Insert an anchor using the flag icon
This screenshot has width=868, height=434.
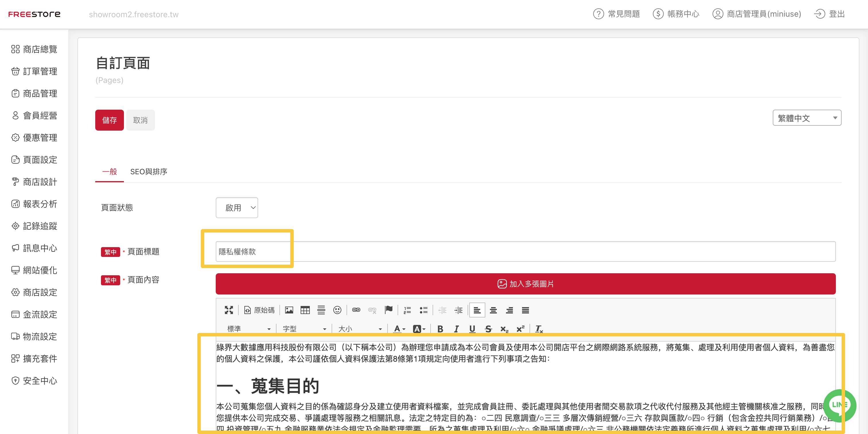[388, 309]
